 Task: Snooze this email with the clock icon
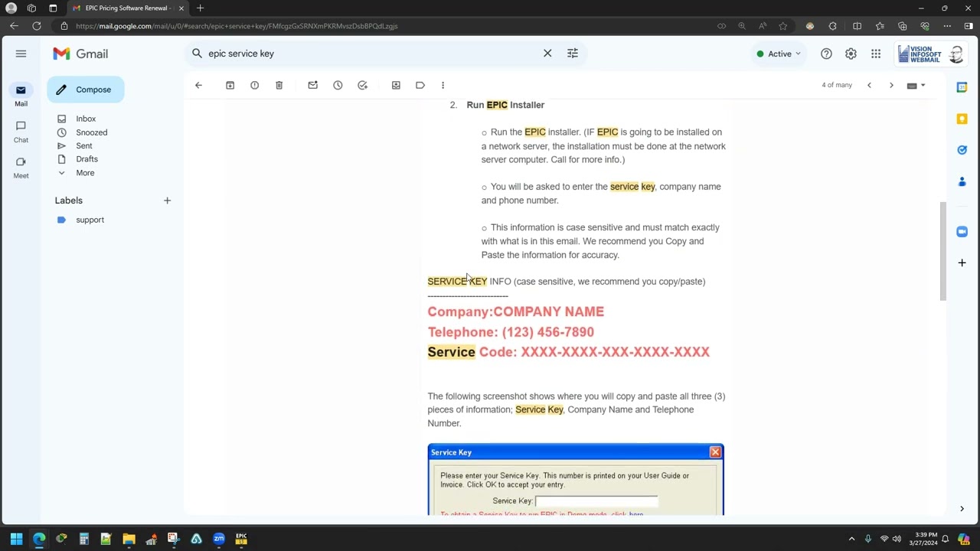338,85
